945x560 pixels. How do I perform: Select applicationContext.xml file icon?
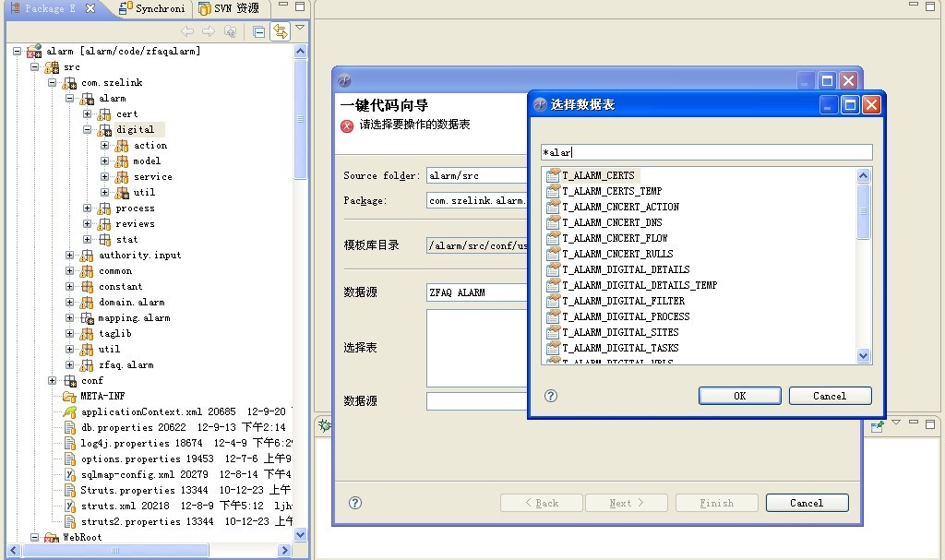click(70, 411)
